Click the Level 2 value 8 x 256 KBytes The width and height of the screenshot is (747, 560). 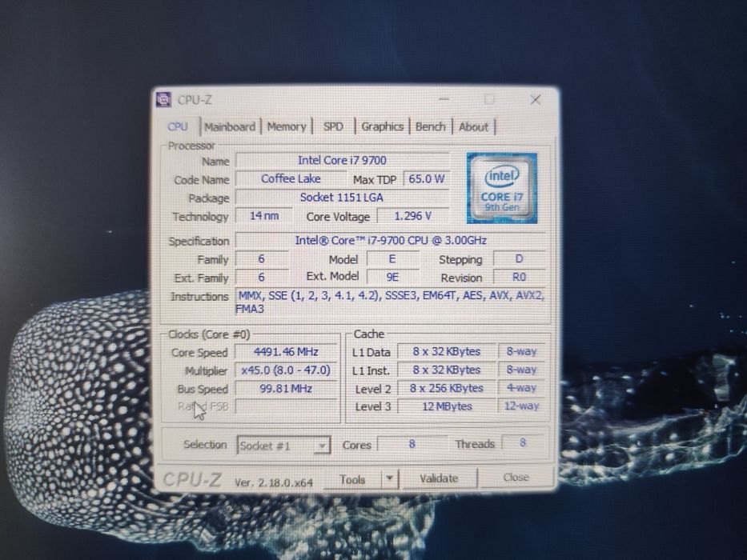[x=447, y=389]
